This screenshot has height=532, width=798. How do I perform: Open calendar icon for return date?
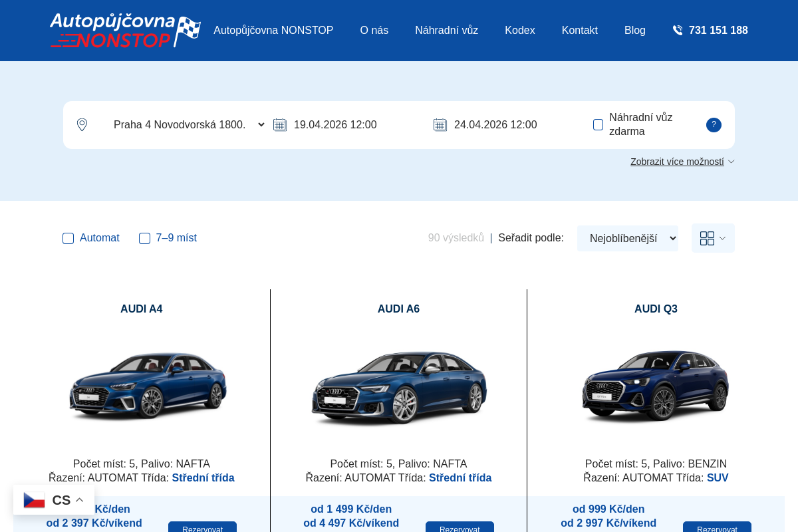[440, 125]
